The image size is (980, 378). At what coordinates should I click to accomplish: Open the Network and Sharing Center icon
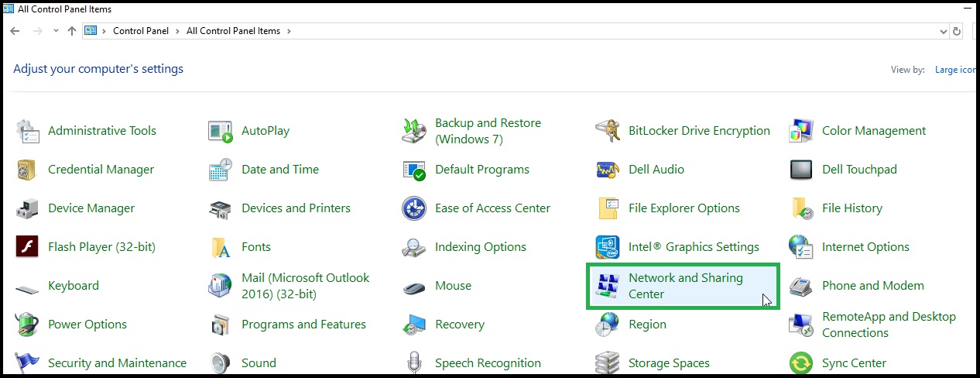[608, 286]
